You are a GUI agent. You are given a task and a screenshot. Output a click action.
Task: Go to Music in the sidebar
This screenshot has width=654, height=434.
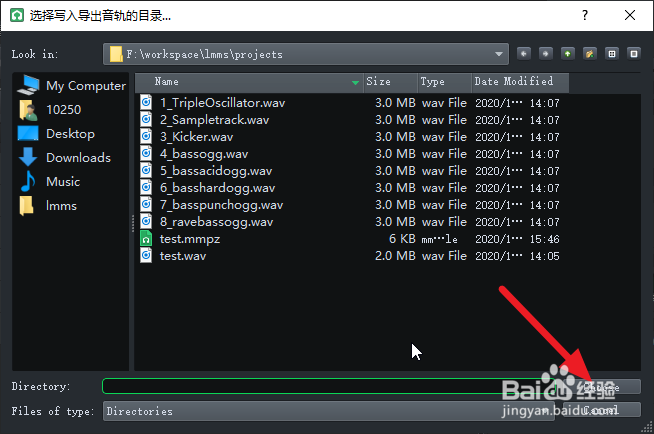[49, 182]
